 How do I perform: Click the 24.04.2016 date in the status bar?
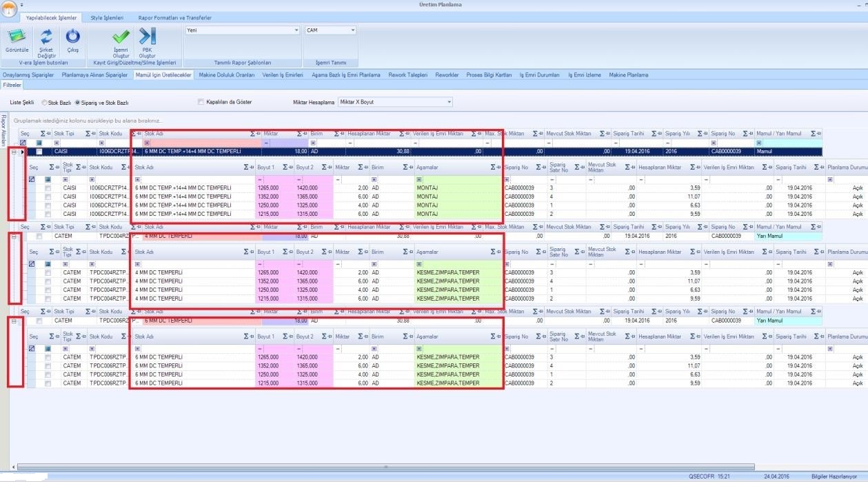776,476
